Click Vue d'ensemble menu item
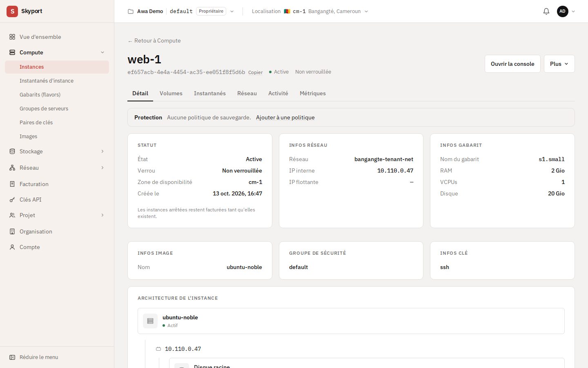The height and width of the screenshot is (368, 588). pos(57,37)
